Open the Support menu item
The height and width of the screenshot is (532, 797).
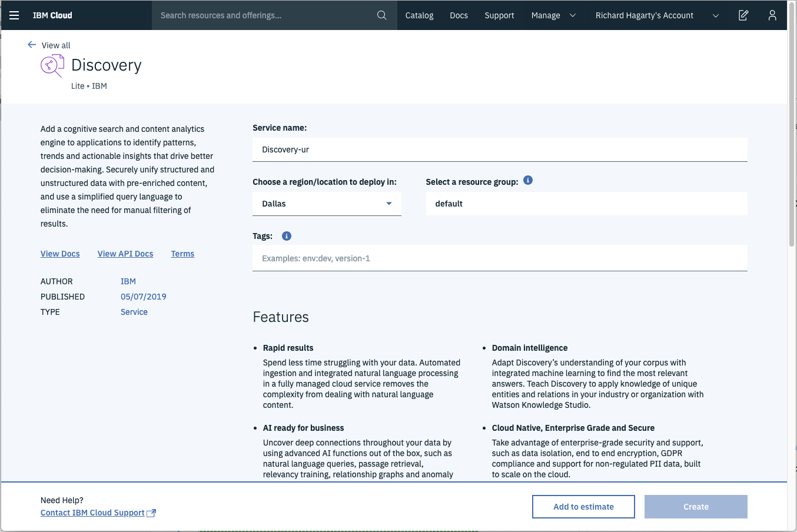click(499, 15)
